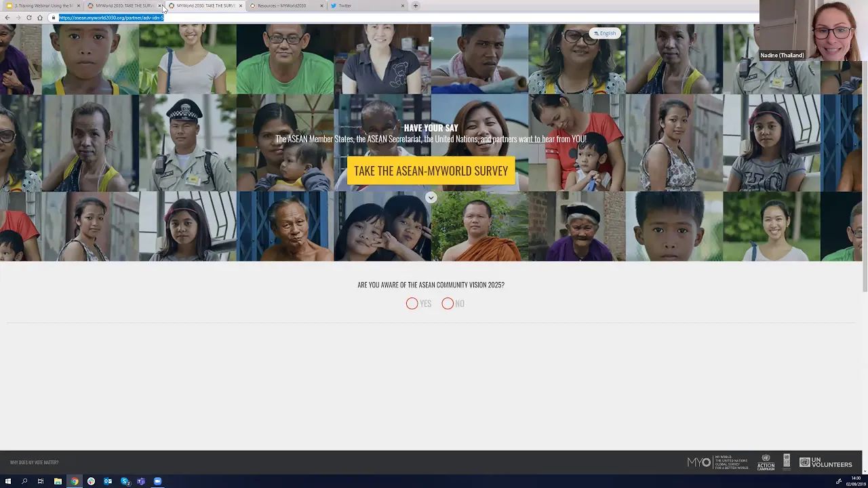Image resolution: width=868 pixels, height=488 pixels.
Task: Click the browser home icon
Action: click(40, 18)
